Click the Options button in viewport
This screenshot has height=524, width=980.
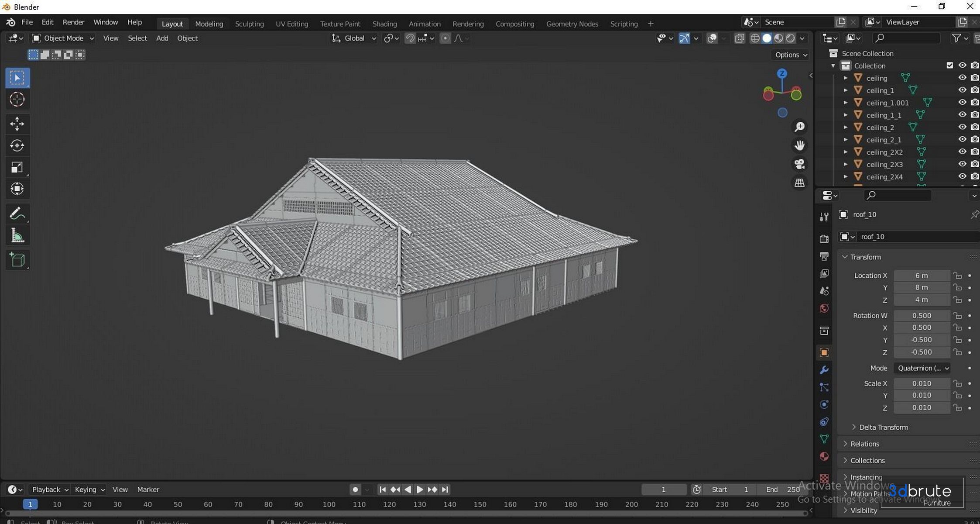[791, 55]
